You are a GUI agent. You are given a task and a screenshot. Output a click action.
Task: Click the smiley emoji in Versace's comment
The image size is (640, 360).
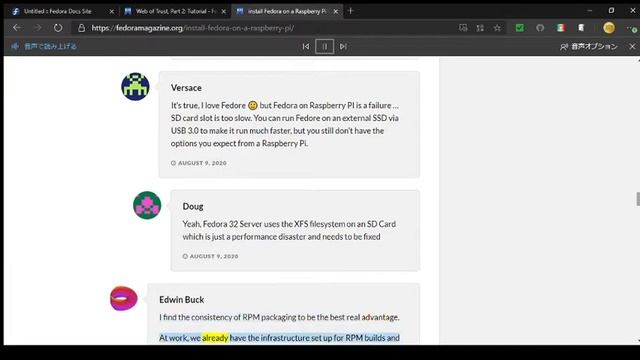coord(253,105)
